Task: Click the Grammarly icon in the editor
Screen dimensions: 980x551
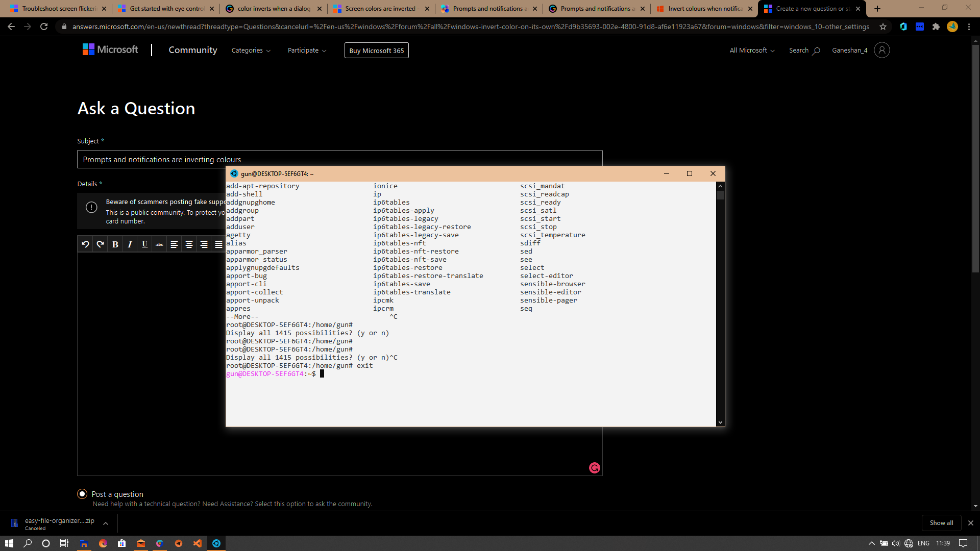Action: coord(595,468)
